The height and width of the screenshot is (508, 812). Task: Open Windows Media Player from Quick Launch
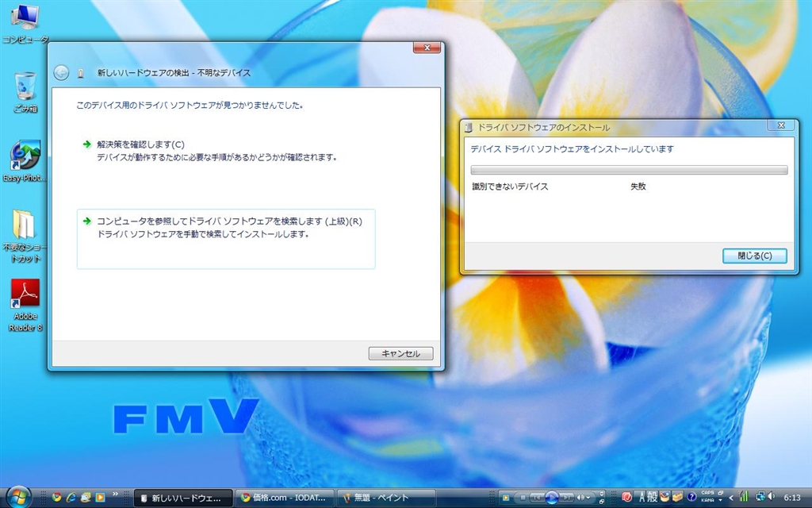100,498
